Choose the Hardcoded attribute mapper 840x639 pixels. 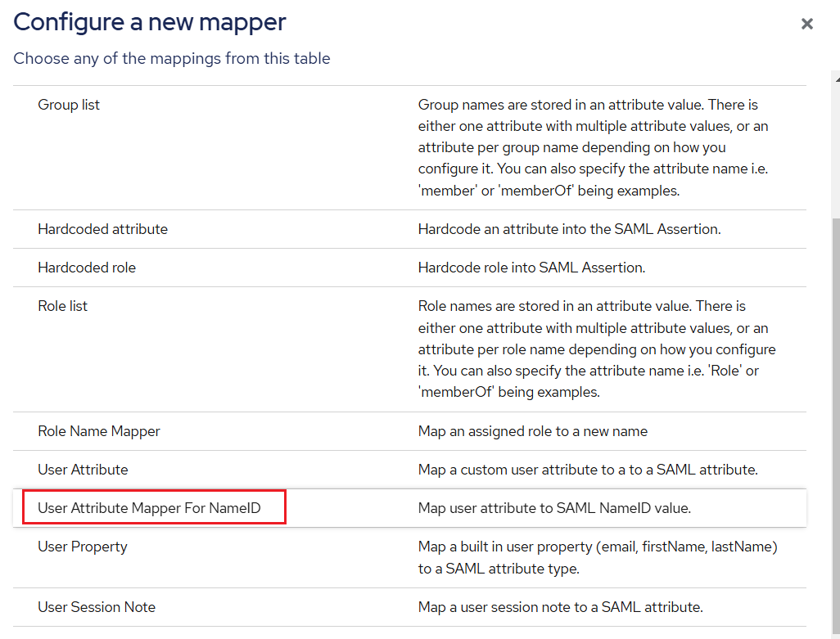[x=102, y=229]
